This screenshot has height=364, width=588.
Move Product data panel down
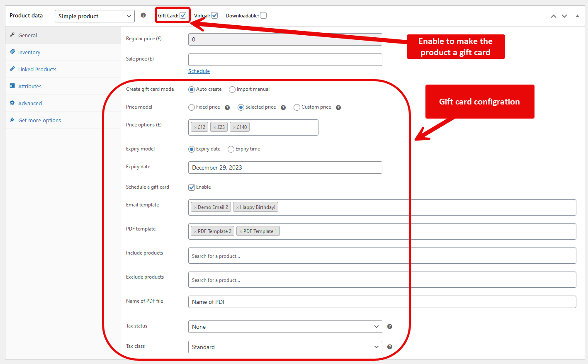[x=564, y=16]
